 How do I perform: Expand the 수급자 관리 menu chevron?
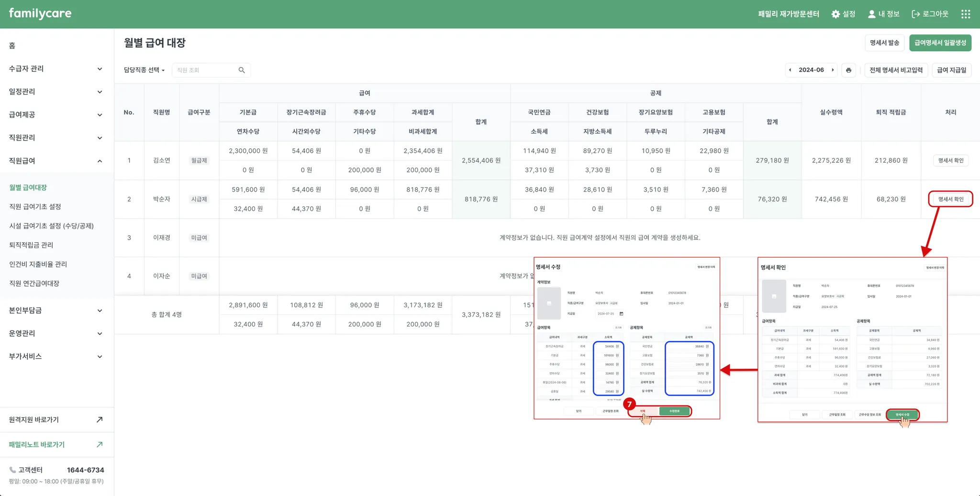click(x=100, y=69)
